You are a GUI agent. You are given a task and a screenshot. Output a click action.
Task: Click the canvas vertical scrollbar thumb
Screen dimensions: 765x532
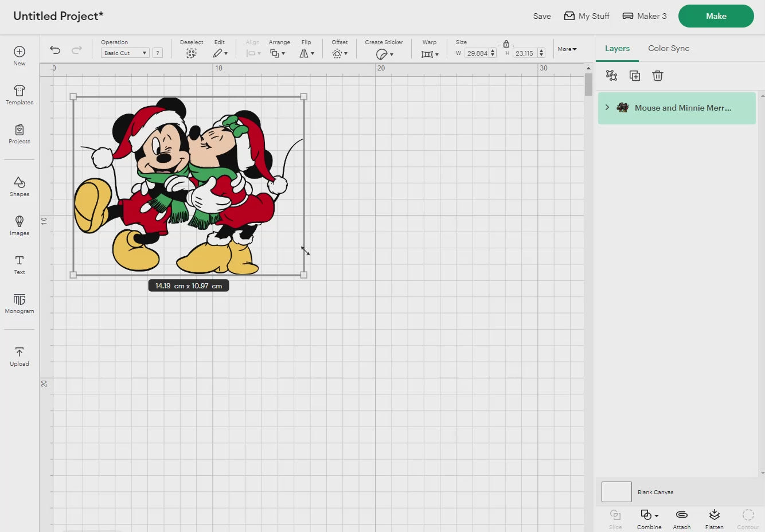point(588,84)
